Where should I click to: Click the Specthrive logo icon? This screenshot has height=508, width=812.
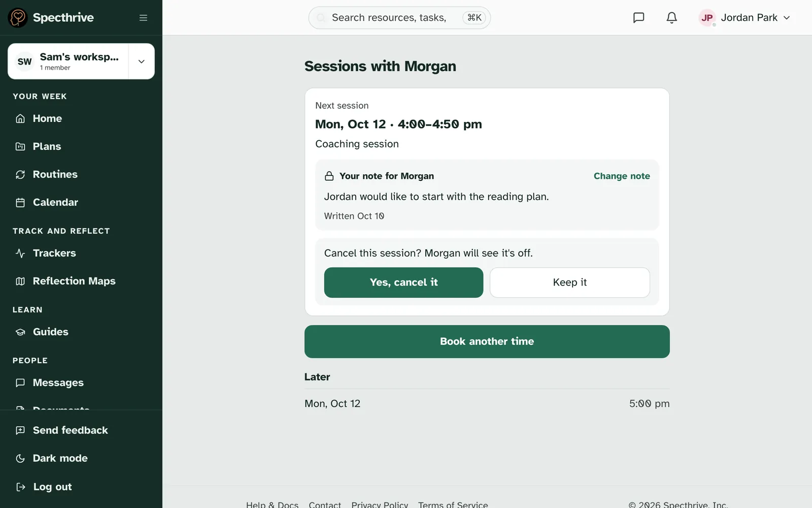pyautogui.click(x=18, y=18)
